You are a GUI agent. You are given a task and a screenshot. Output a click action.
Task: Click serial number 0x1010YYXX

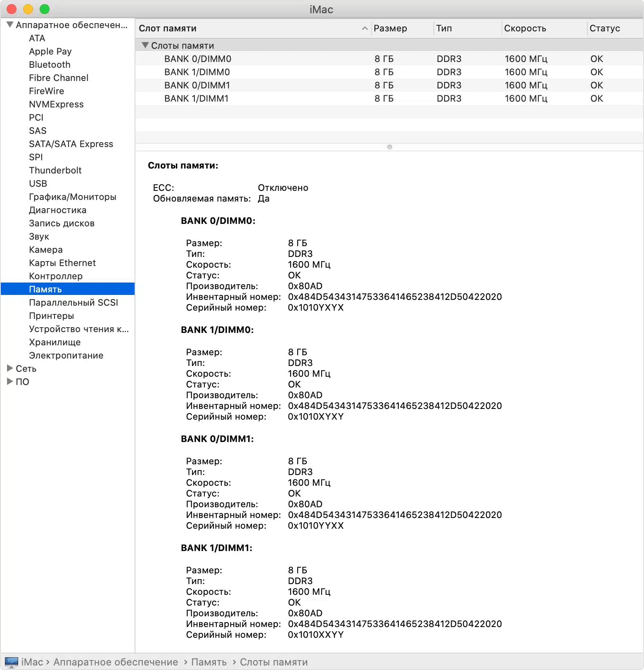click(316, 525)
